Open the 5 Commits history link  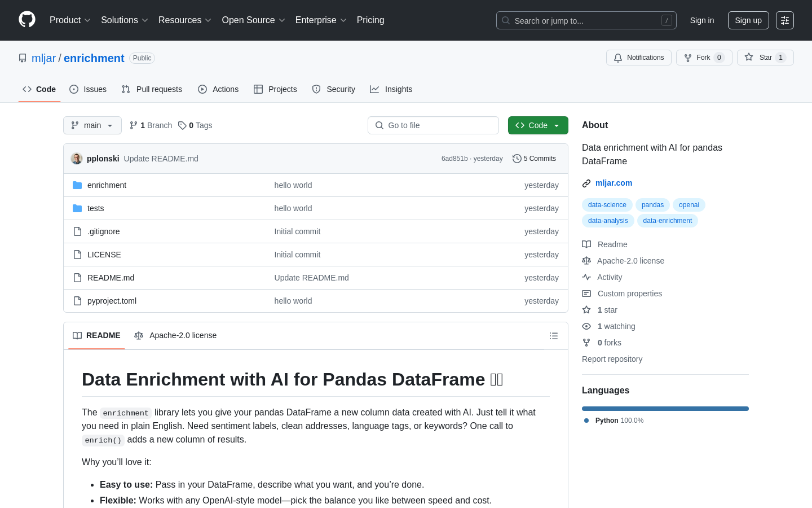coord(534,159)
